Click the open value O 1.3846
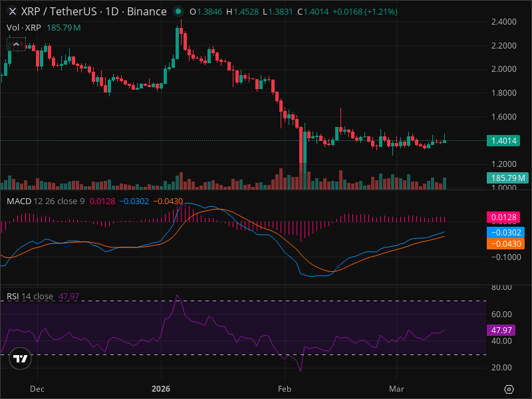Image resolution: width=532 pixels, height=399 pixels. (205, 11)
